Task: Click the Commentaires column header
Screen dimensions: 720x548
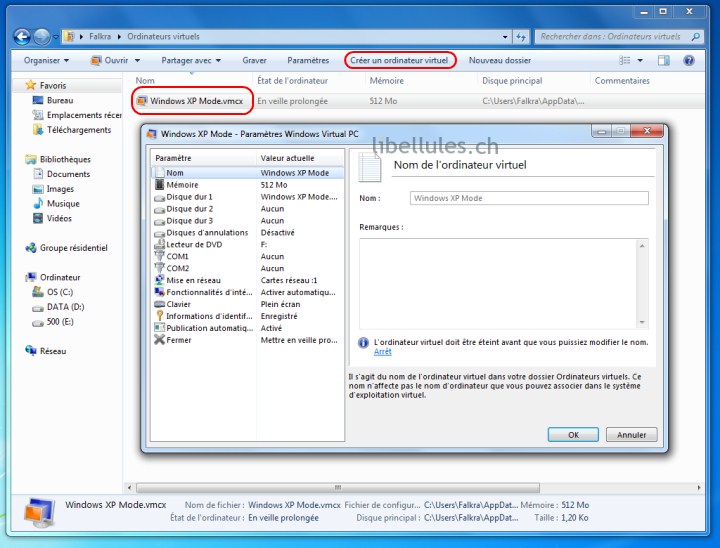Action: (x=622, y=80)
